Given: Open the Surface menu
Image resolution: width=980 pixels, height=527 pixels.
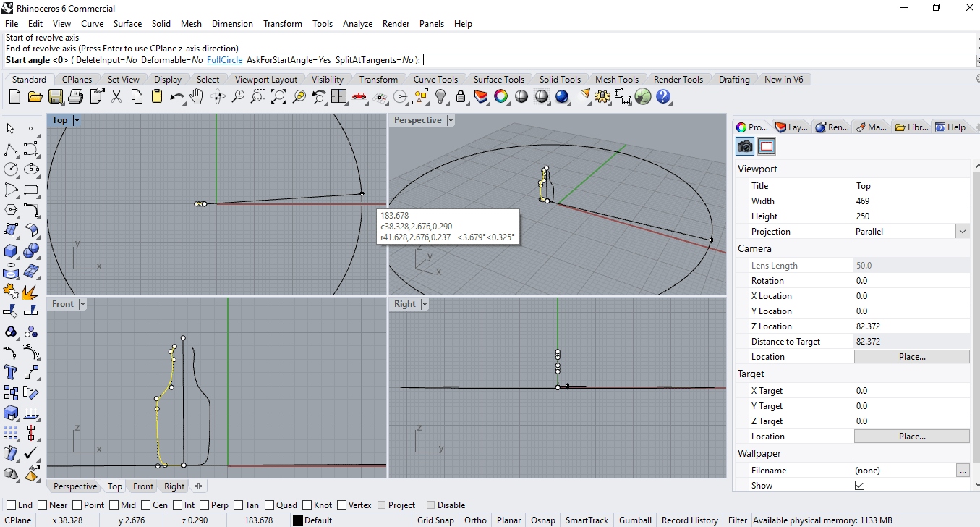Looking at the screenshot, I should click(127, 24).
